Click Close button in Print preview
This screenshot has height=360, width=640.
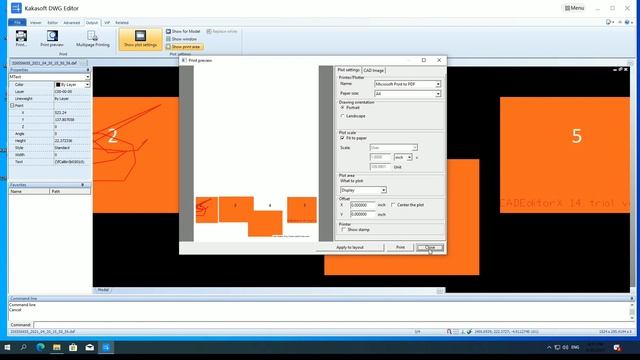pos(430,247)
